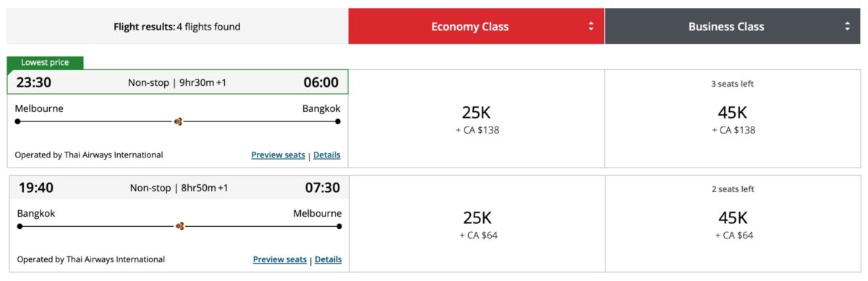Click the Thai Airways logo on Melbourne–Bangkok route

coord(178,121)
